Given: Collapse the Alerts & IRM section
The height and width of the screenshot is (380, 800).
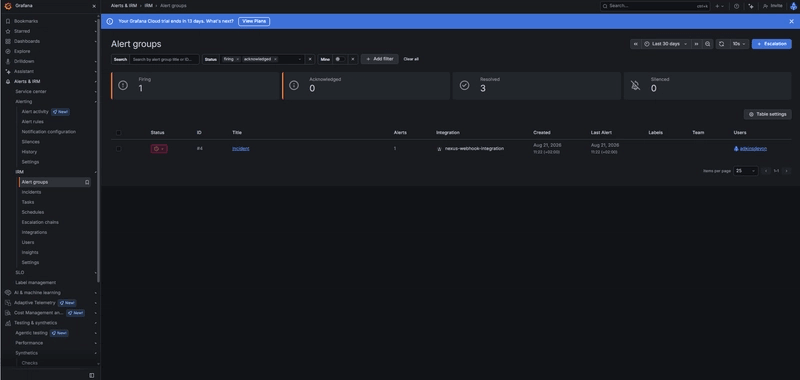Looking at the screenshot, I should [95, 82].
